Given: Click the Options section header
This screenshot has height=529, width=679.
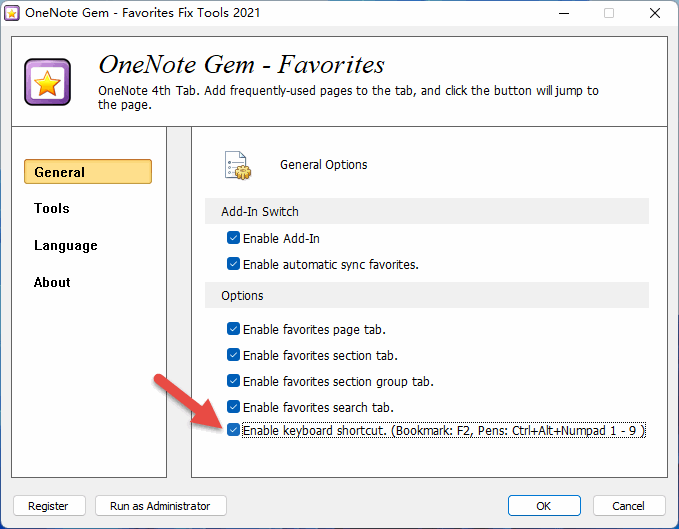Looking at the screenshot, I should [x=427, y=295].
